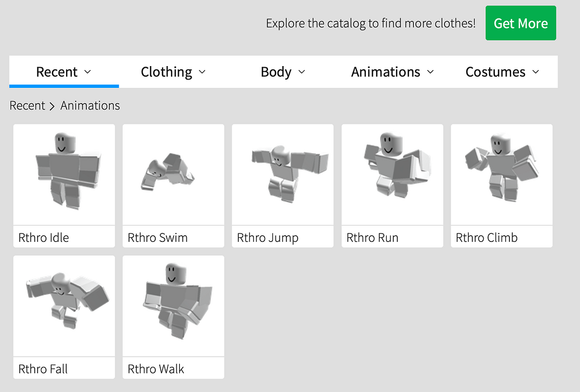Switch to the Body tab
580x392 pixels.
[275, 72]
